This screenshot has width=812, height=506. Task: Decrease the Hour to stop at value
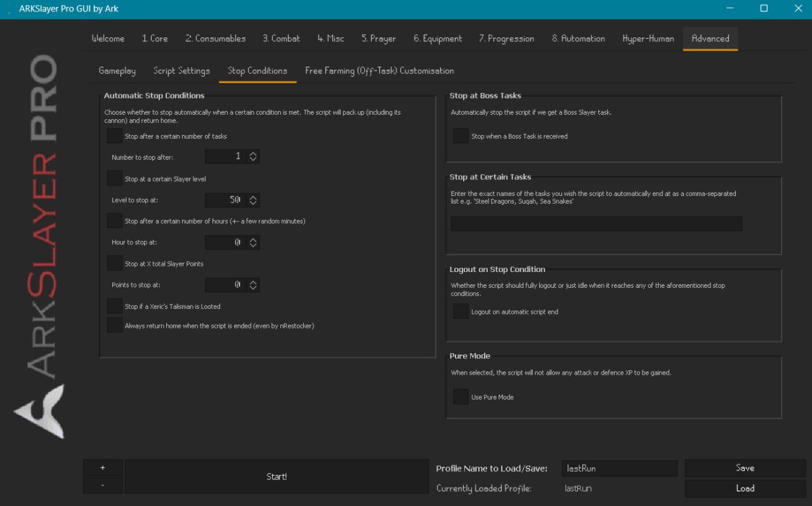(253, 246)
